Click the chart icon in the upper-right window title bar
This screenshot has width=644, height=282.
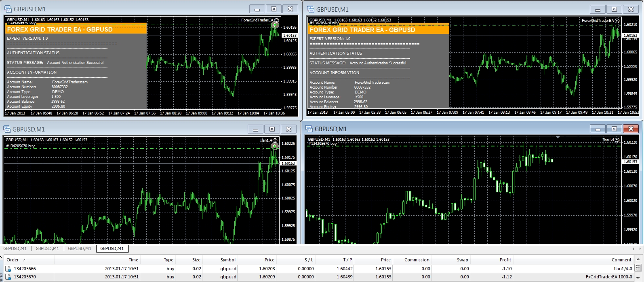(310, 9)
